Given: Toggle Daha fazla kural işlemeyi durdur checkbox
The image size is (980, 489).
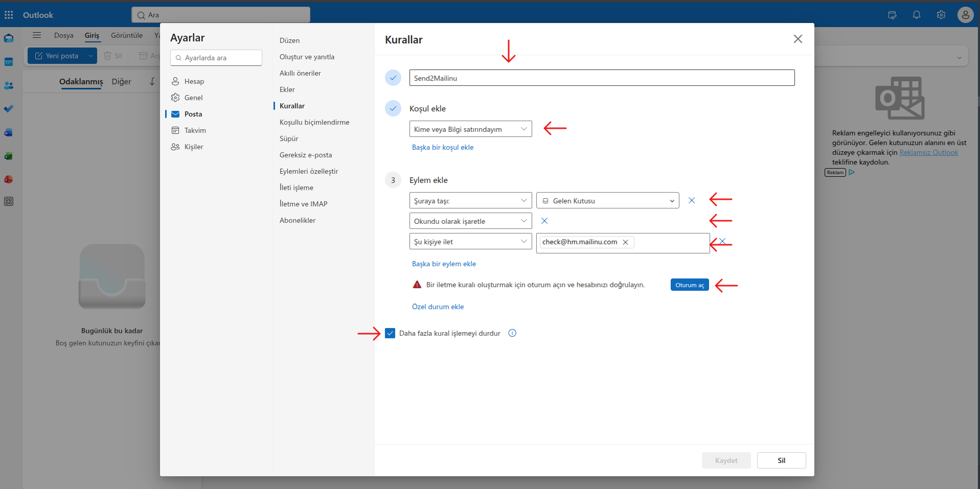Looking at the screenshot, I should 390,333.
